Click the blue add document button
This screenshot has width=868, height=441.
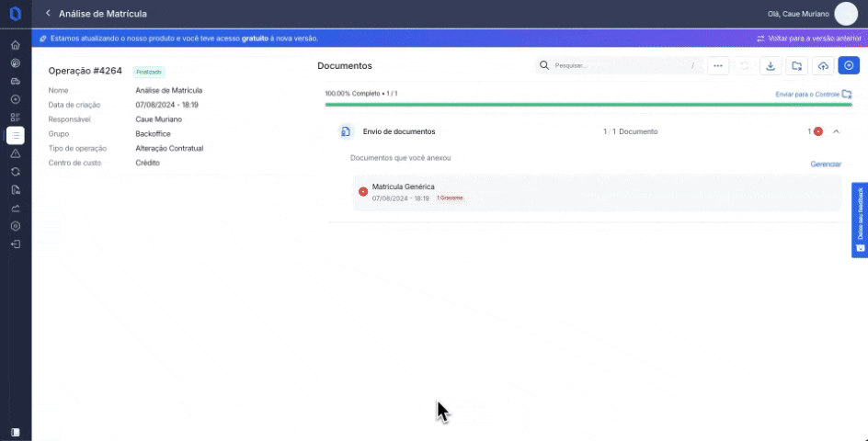click(x=849, y=66)
